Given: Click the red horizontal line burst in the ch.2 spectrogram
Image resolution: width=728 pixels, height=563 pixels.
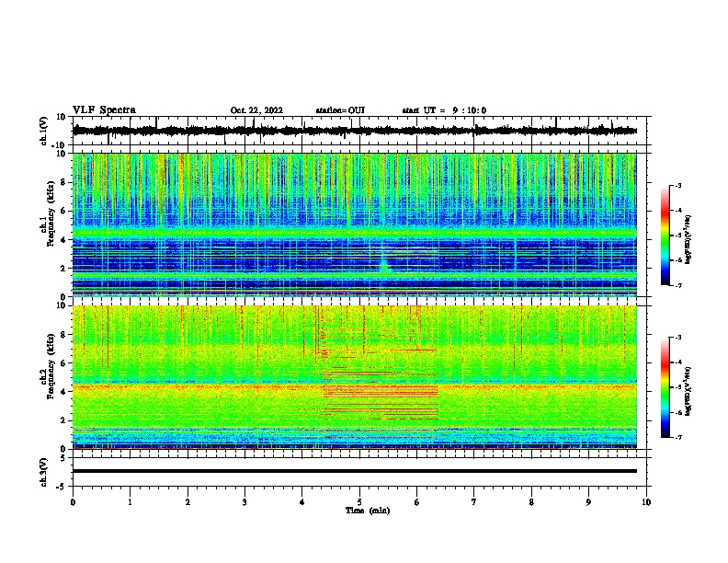Looking at the screenshot, I should coord(381,391).
